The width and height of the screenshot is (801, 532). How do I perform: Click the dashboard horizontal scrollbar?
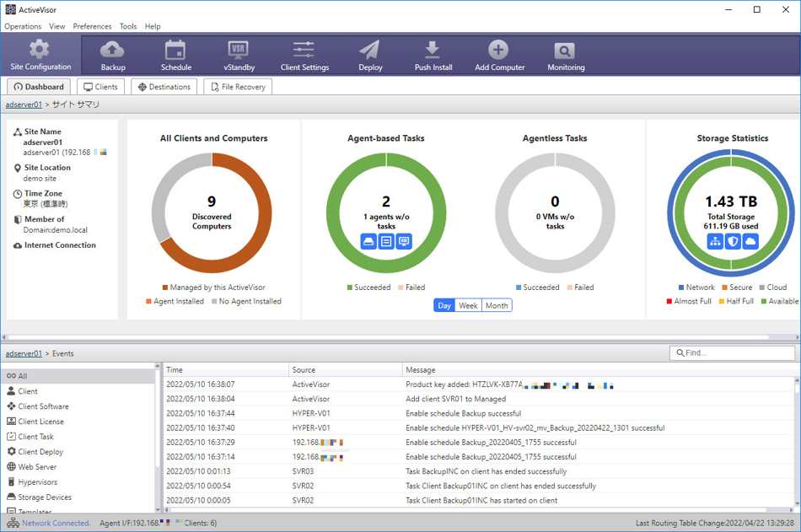388,336
